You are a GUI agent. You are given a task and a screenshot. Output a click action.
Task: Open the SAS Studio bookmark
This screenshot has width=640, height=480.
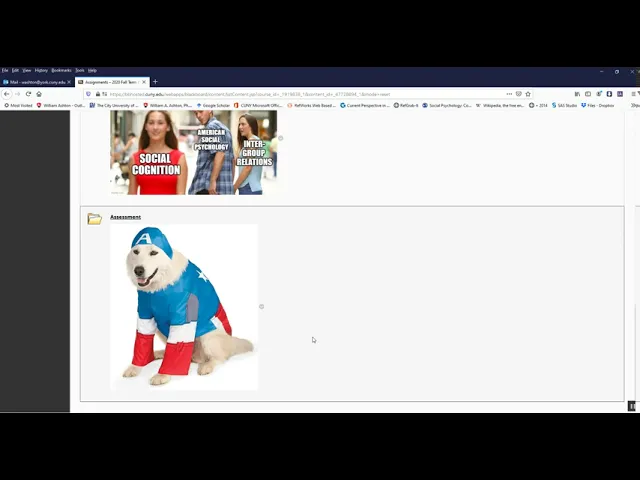(x=564, y=105)
